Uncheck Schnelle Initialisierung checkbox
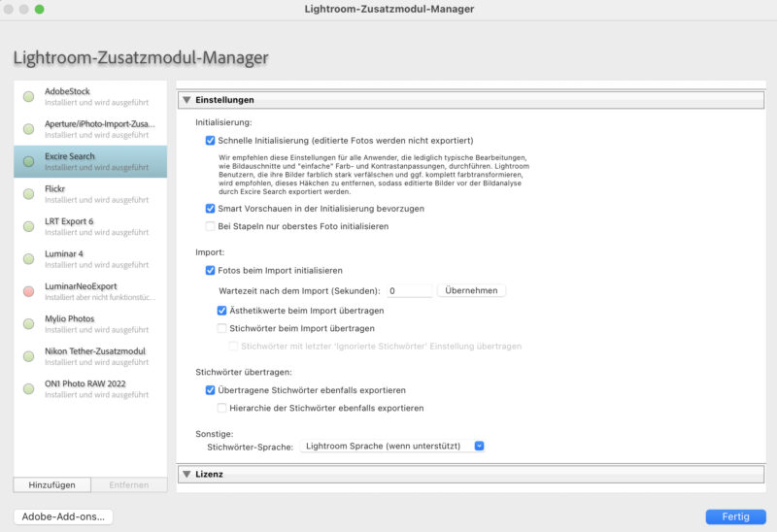This screenshot has width=777, height=532. tap(210, 141)
